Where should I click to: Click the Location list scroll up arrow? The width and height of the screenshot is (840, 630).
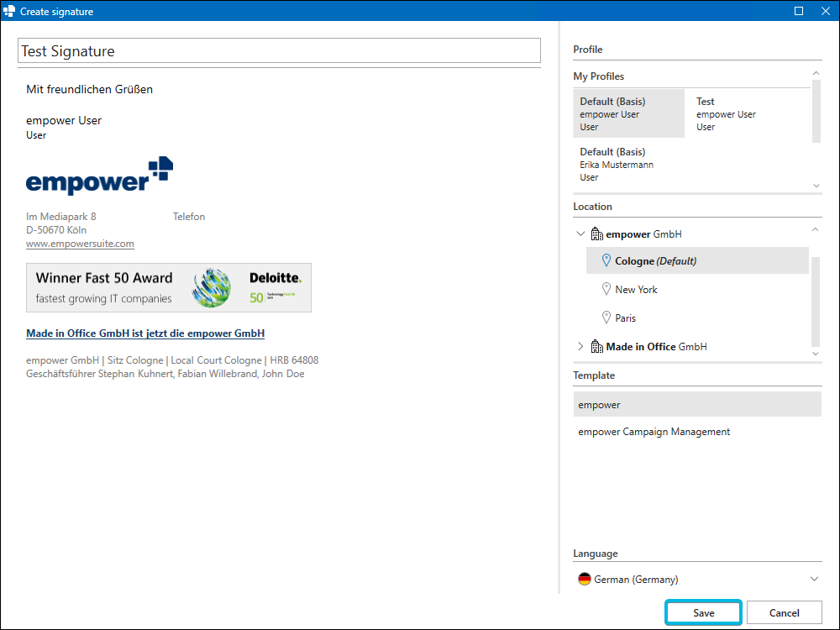click(x=816, y=229)
